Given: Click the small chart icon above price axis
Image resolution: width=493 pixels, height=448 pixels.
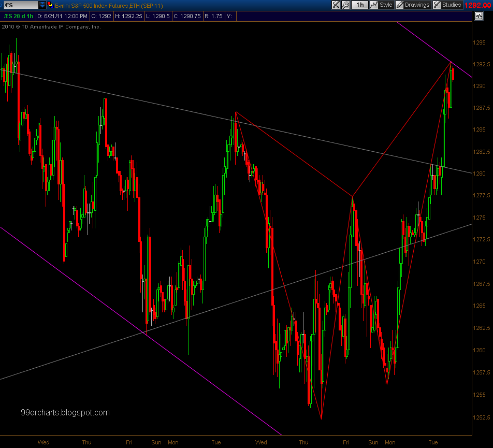Looking at the screenshot, I should pos(479,16).
